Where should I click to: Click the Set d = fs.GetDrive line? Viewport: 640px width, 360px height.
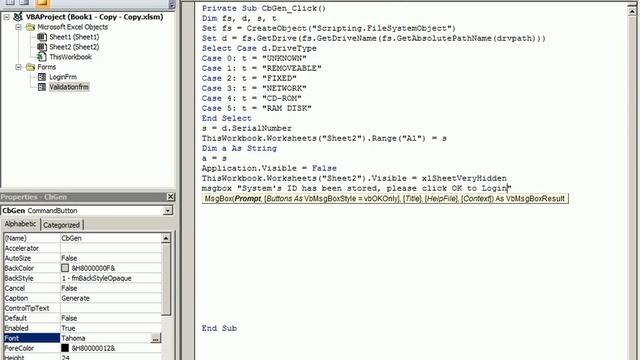point(373,38)
